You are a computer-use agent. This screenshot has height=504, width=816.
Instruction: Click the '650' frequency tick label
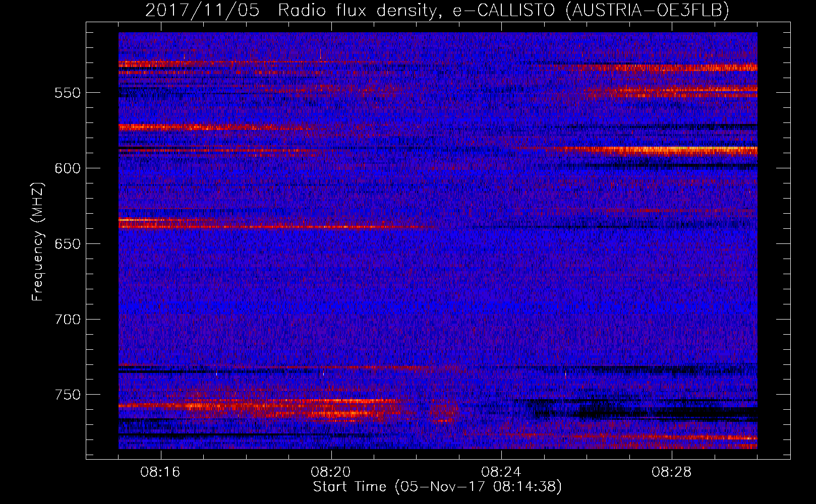[68, 244]
